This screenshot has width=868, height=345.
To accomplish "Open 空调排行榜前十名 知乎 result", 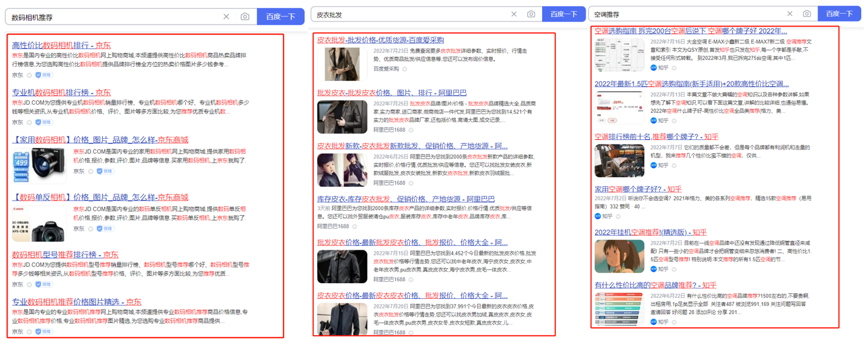I will pyautogui.click(x=656, y=137).
